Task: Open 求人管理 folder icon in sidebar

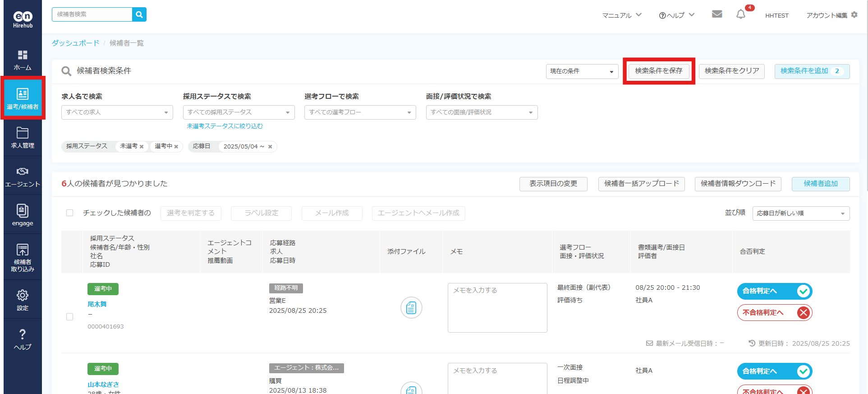Action: pyautogui.click(x=23, y=138)
